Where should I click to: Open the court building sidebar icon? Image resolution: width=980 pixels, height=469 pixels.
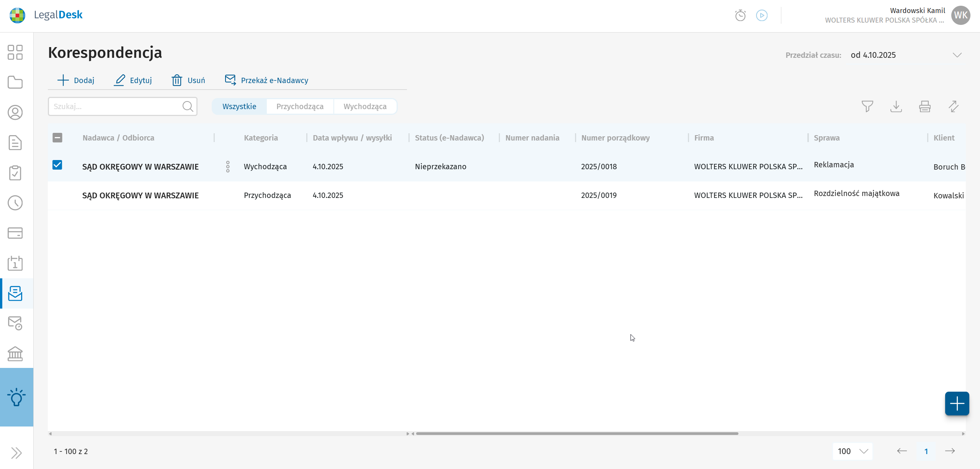pyautogui.click(x=15, y=354)
